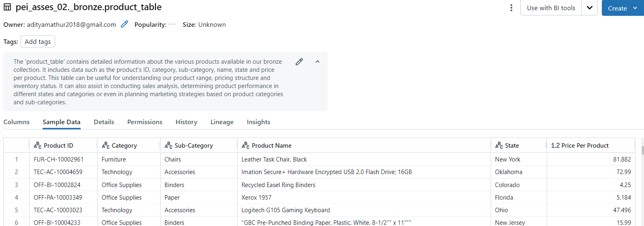This screenshot has height=226, width=644.
Task: Click the Product Name column header
Action: tap(364, 145)
